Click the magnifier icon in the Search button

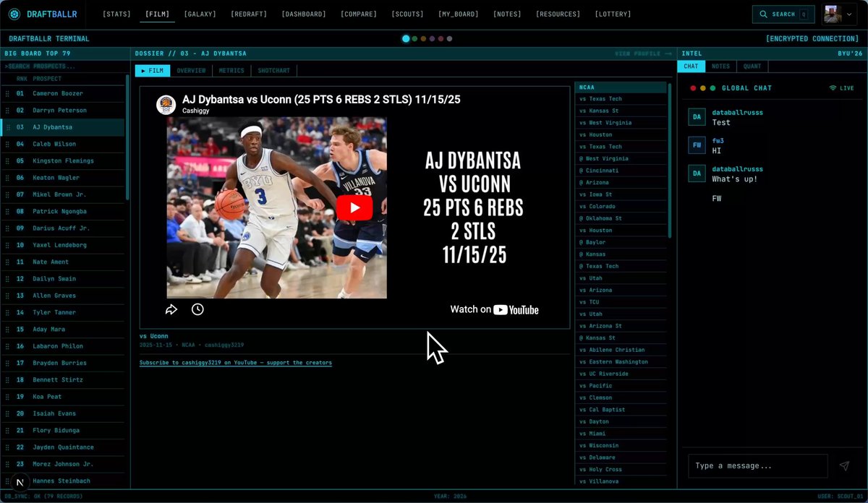(x=763, y=14)
